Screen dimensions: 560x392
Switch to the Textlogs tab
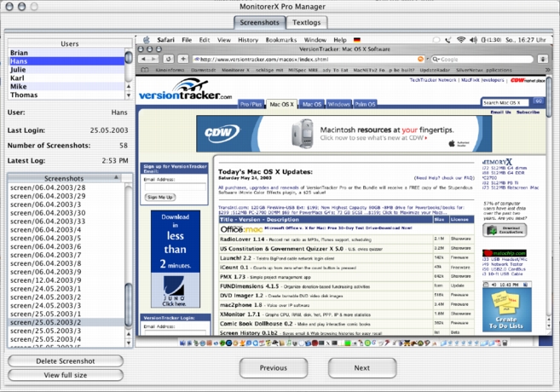307,22
